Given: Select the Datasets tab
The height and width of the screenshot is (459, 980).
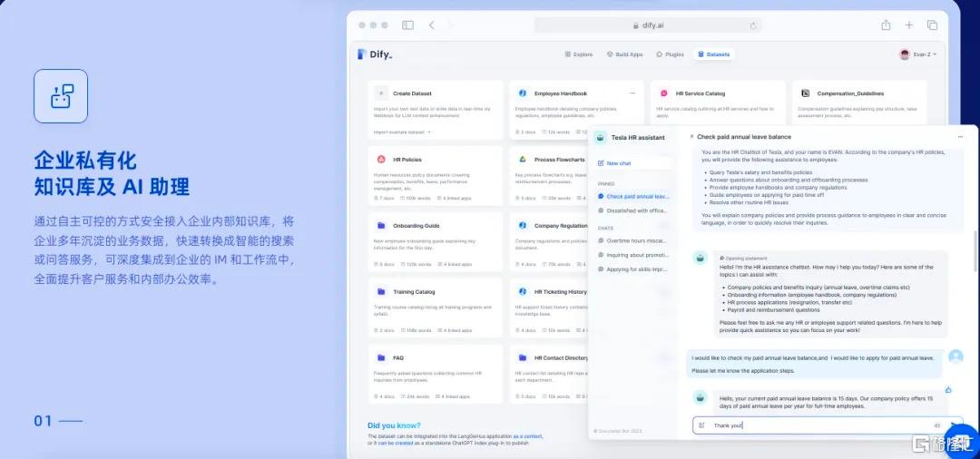Looking at the screenshot, I should (714, 54).
